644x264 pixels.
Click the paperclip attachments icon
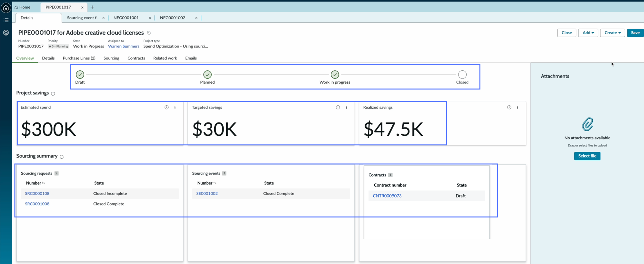(587, 124)
